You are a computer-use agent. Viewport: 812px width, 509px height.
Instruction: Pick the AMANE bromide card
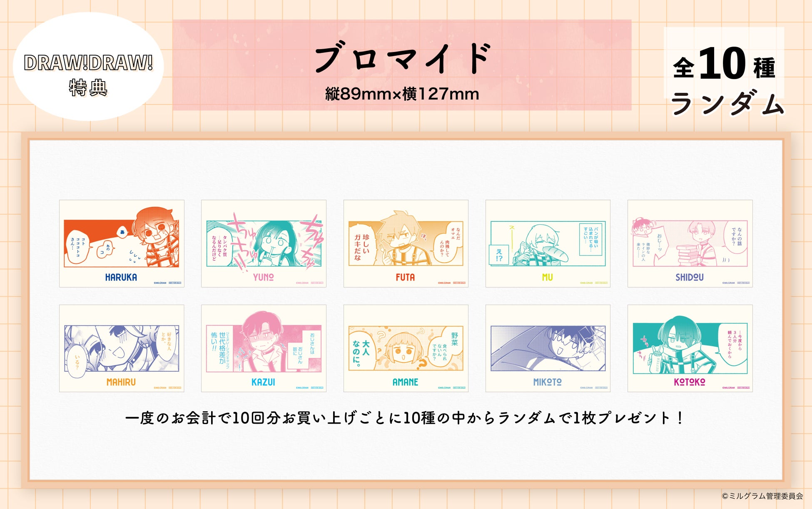click(406, 348)
